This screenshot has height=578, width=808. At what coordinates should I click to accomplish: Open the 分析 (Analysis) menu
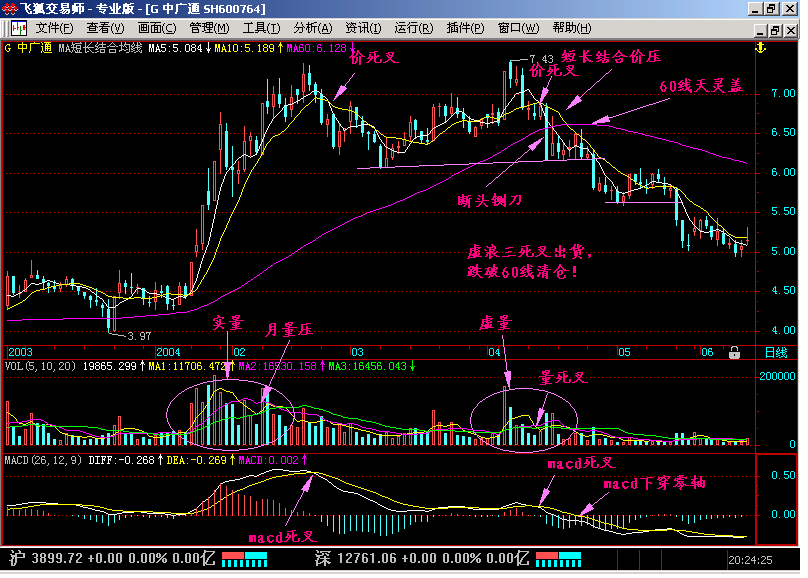(x=314, y=27)
